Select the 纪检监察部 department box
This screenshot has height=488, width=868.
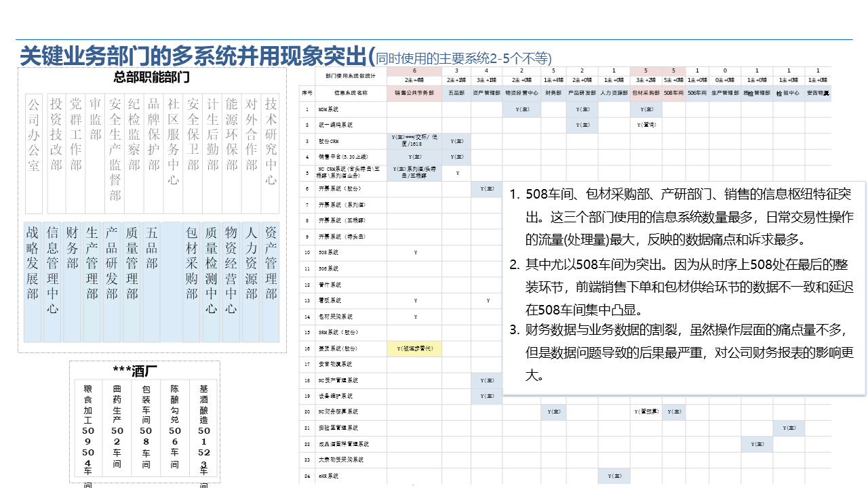tap(134, 153)
